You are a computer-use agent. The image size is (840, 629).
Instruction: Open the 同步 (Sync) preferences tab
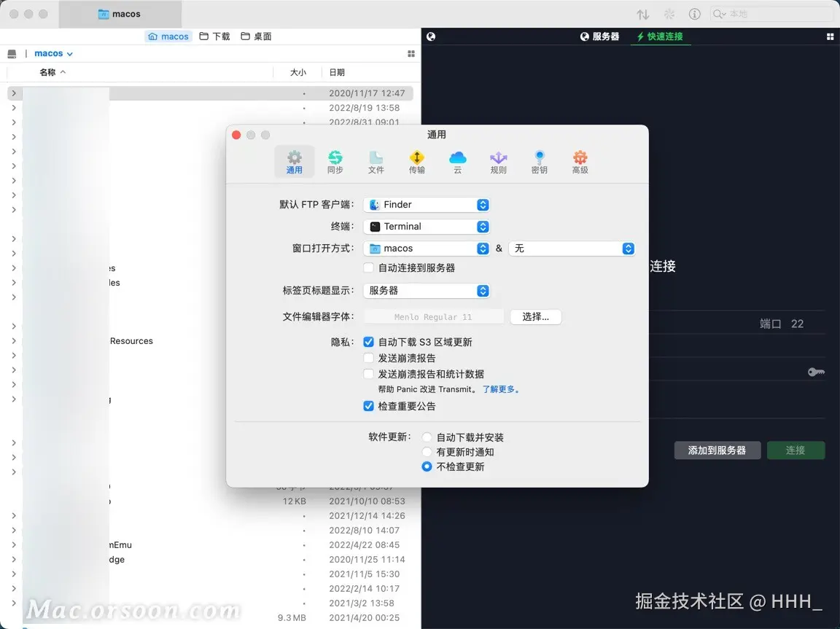(x=335, y=162)
